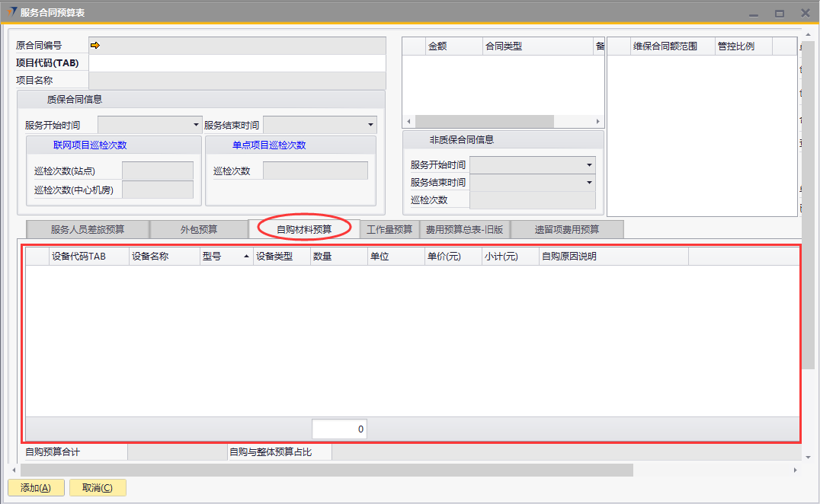Click the scrollbar thumb under the 金额 table

[x=484, y=122]
